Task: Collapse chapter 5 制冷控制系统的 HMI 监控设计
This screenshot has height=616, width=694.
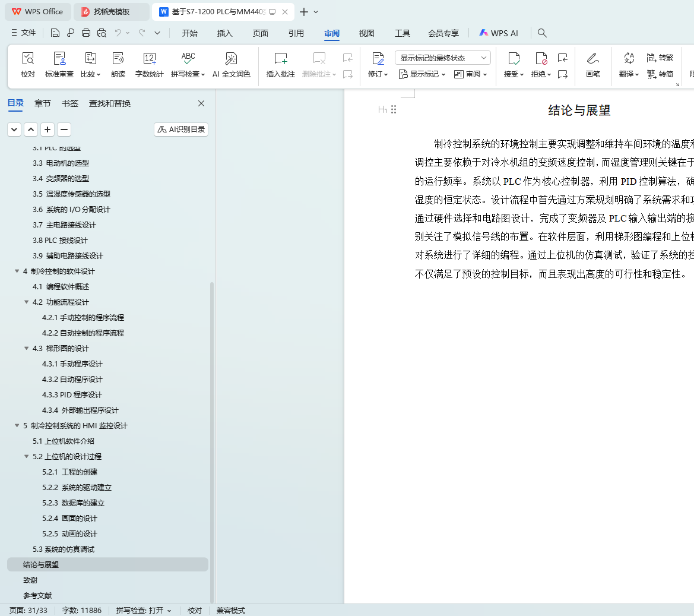Action: click(x=17, y=425)
